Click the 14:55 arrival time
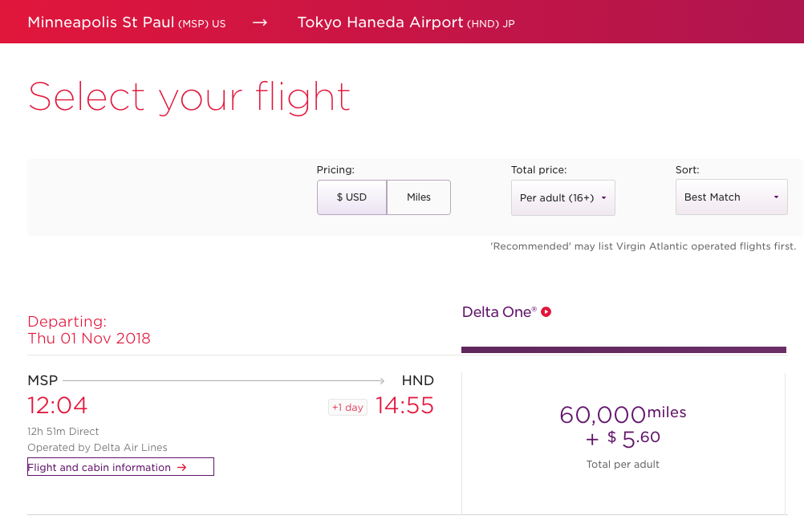Viewport: 804px width, 532px height. pyautogui.click(x=404, y=405)
